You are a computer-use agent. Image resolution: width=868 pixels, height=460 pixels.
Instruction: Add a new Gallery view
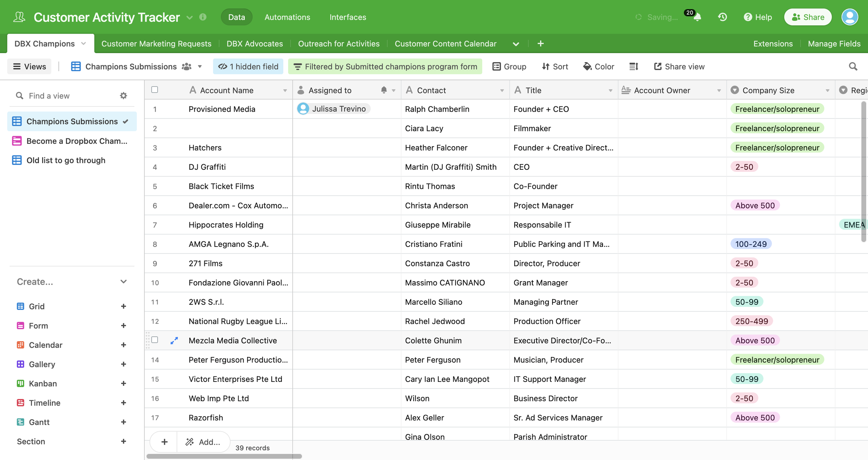pos(123,364)
